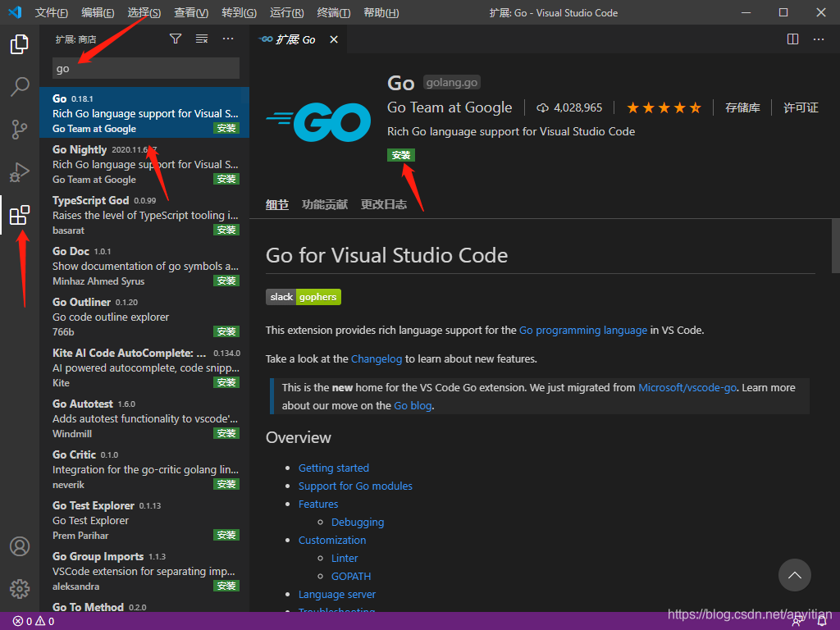Click the five-star rating of Go extension
The width and height of the screenshot is (840, 630).
(x=664, y=108)
